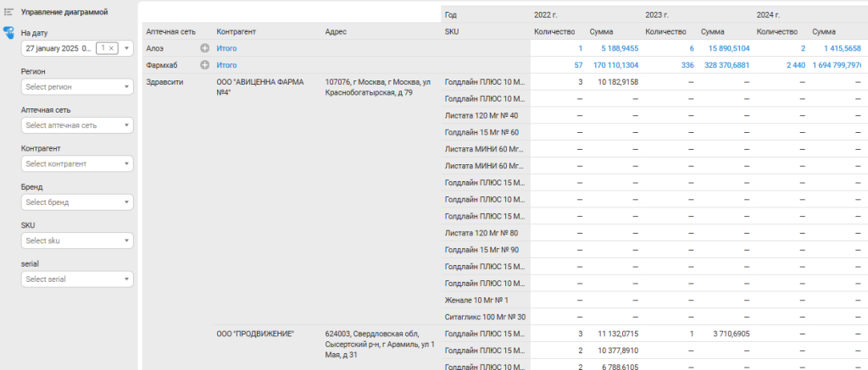This screenshot has width=868, height=370.
Task: Open the serial filter dropdown
Action: point(77,279)
